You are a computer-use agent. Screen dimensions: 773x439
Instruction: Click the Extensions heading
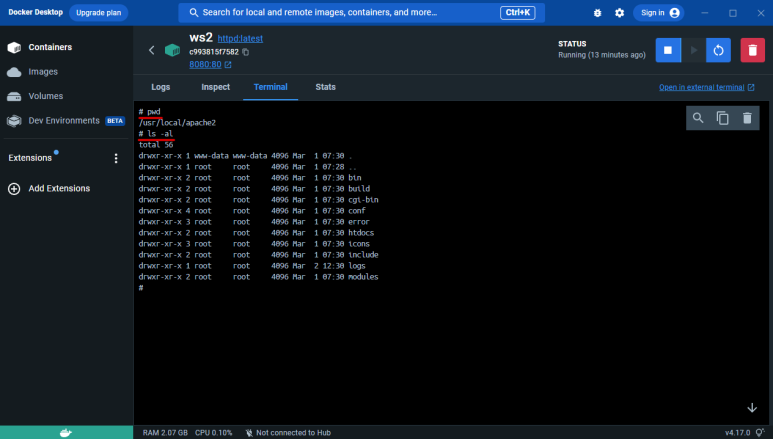30,158
